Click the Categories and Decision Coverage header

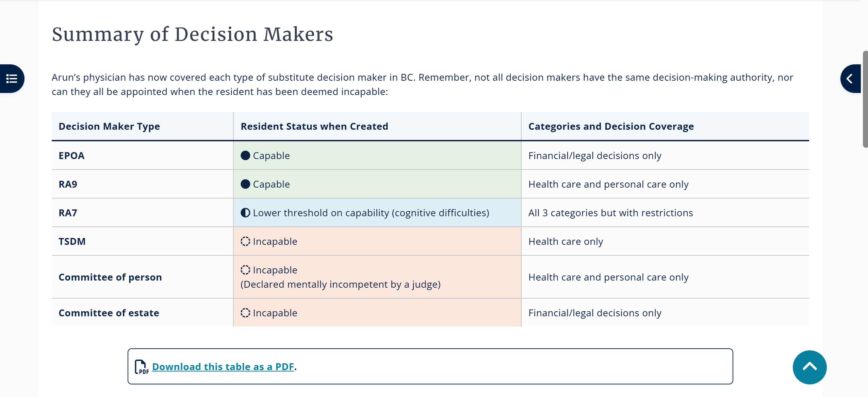tap(611, 126)
